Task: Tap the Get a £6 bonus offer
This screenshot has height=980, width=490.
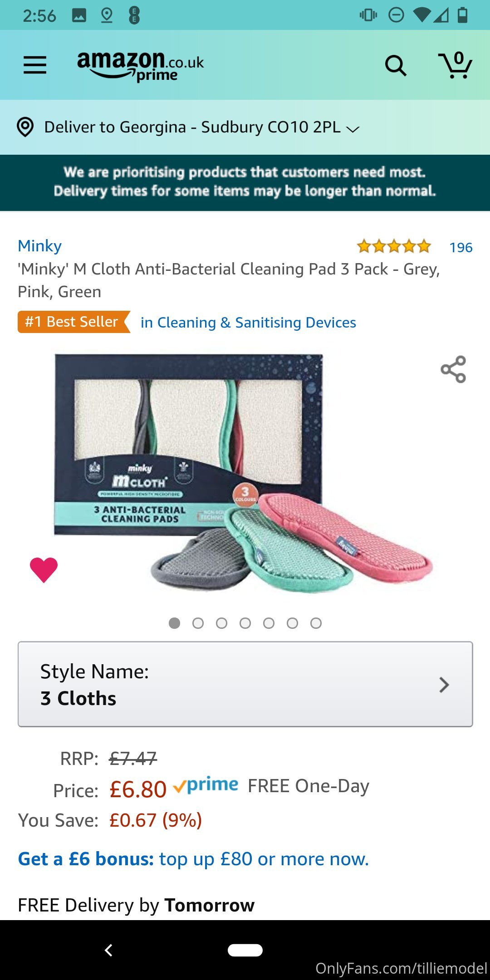Action: coord(193,859)
